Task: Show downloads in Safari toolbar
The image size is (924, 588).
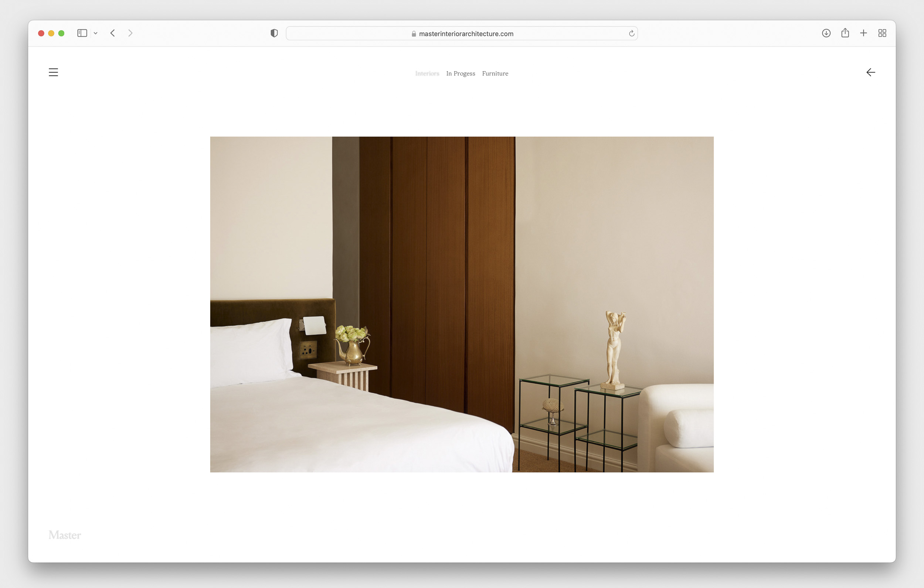Action: 826,33
